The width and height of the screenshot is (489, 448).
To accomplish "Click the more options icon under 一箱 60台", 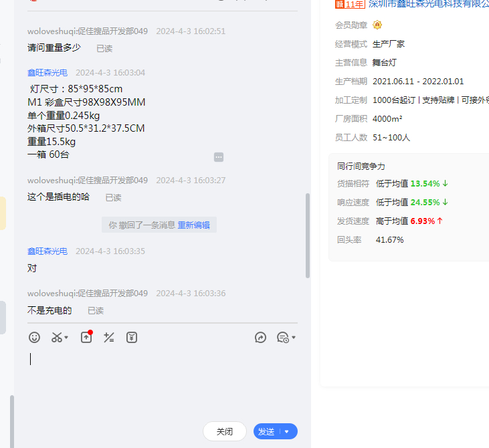I will click(x=219, y=157).
